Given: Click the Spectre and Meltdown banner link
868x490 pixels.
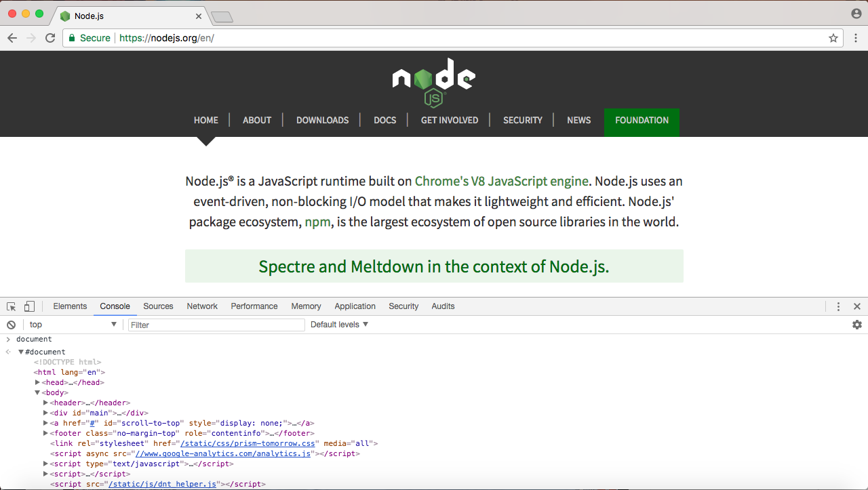Looking at the screenshot, I should (x=434, y=266).
